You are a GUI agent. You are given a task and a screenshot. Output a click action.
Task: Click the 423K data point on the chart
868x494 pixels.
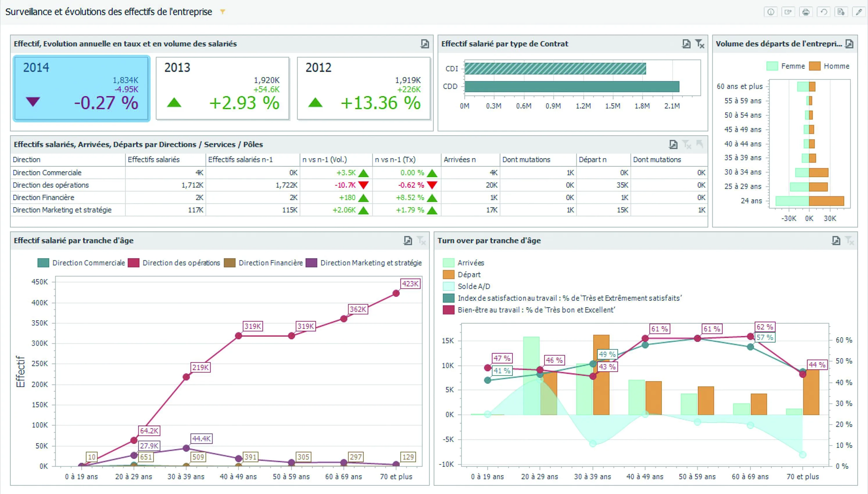click(x=396, y=293)
